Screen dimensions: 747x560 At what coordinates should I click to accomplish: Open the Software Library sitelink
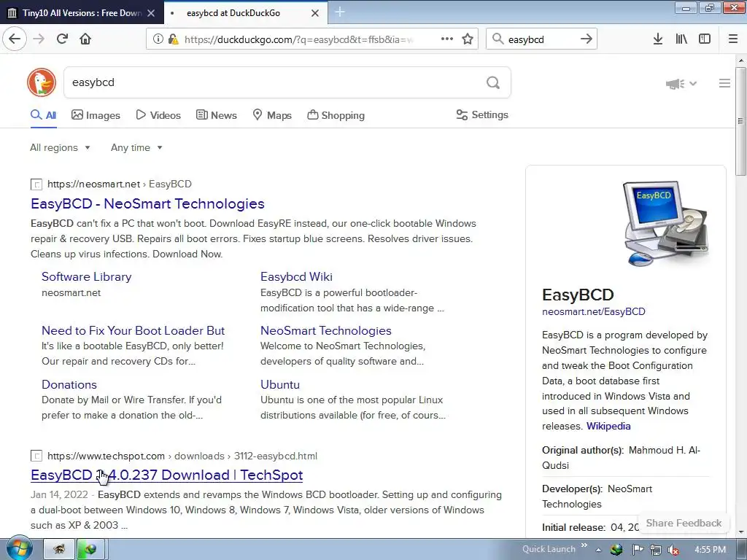[x=86, y=276]
